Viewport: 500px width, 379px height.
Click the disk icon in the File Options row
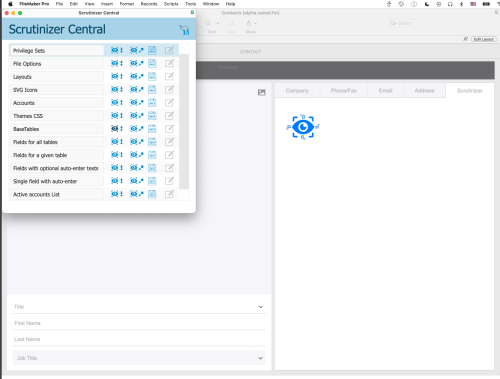point(152,63)
